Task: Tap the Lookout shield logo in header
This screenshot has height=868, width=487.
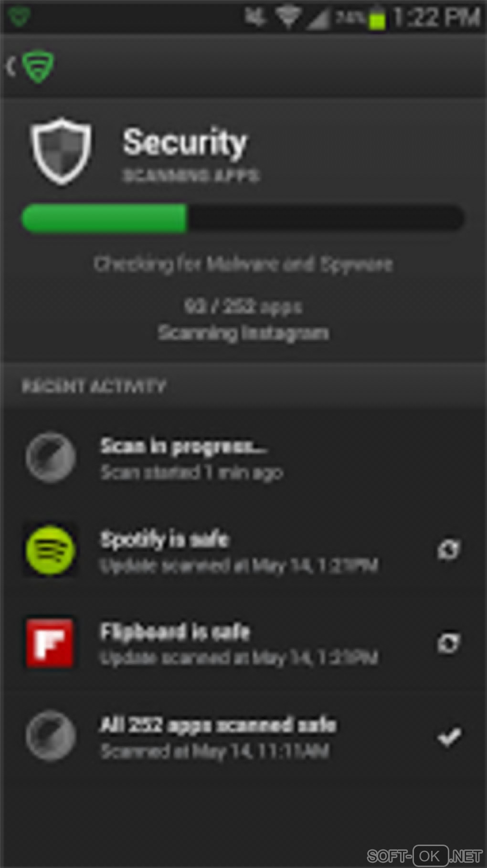Action: (39, 66)
